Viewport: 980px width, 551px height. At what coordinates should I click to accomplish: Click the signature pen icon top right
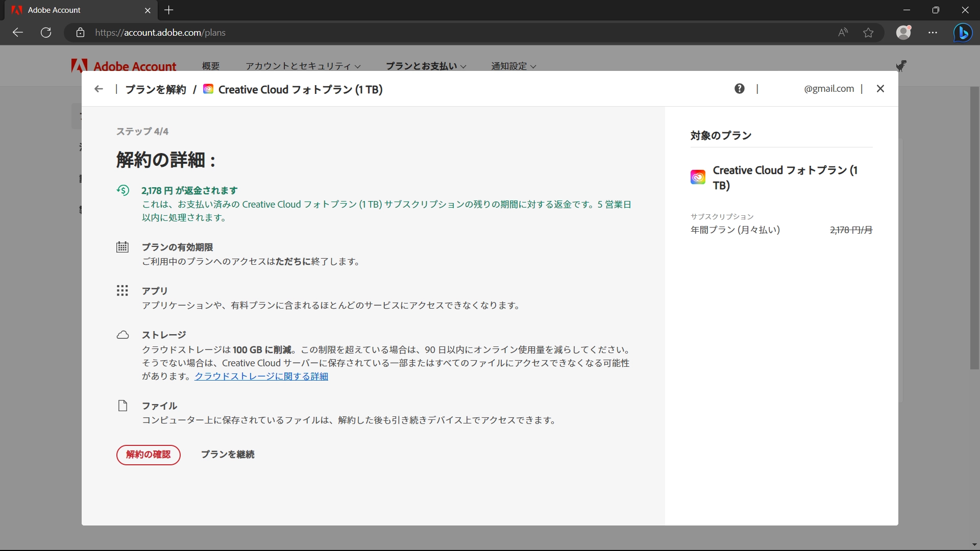pyautogui.click(x=901, y=66)
